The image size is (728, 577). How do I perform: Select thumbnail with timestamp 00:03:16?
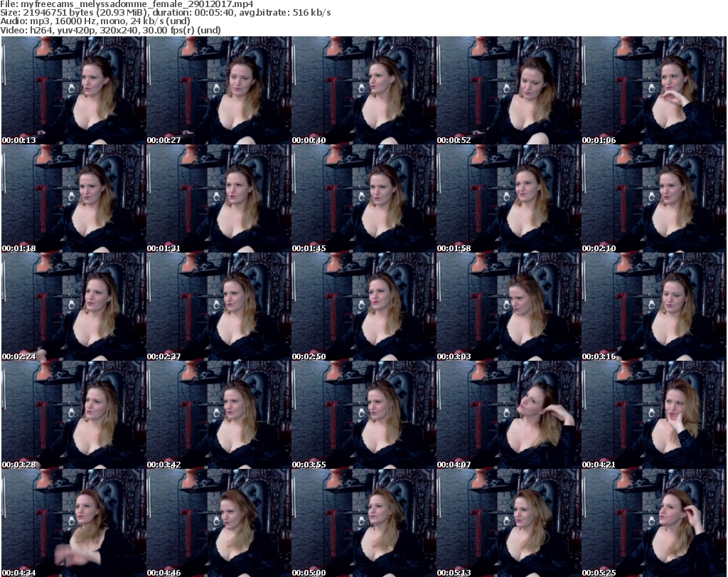[x=654, y=307]
